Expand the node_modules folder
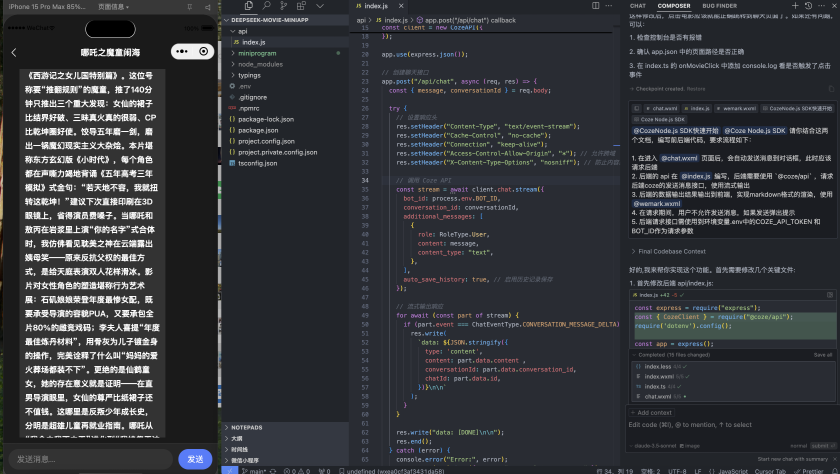The image size is (840, 474). 259,64
